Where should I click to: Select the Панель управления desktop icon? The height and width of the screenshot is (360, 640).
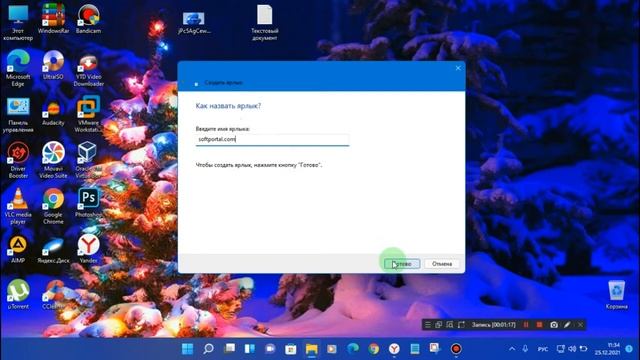click(18, 115)
